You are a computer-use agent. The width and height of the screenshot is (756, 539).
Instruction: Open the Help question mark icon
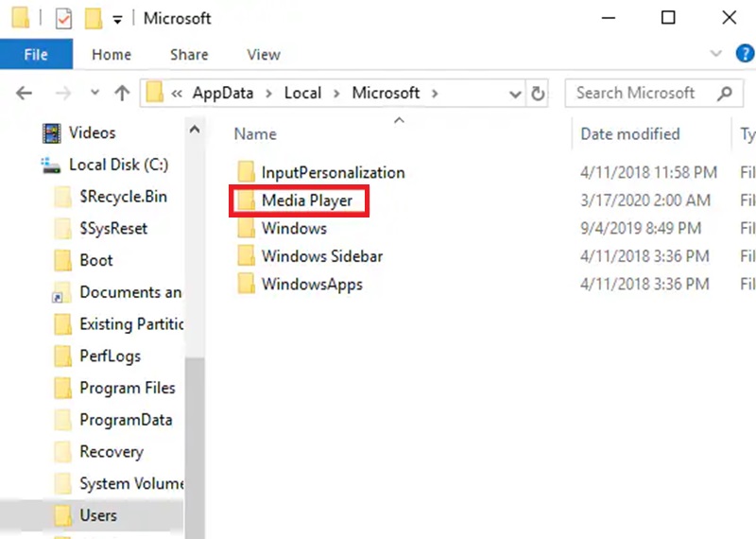point(745,53)
